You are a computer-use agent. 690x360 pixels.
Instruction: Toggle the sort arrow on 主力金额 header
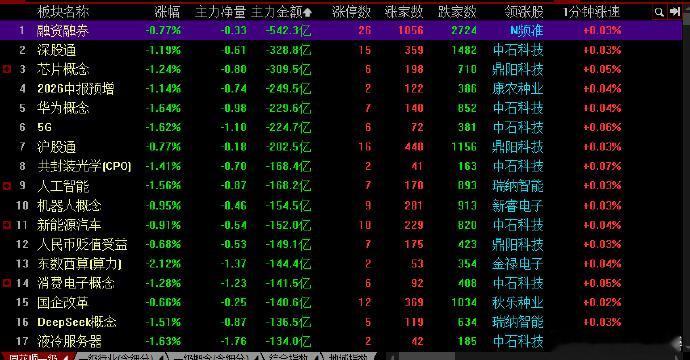coord(308,12)
